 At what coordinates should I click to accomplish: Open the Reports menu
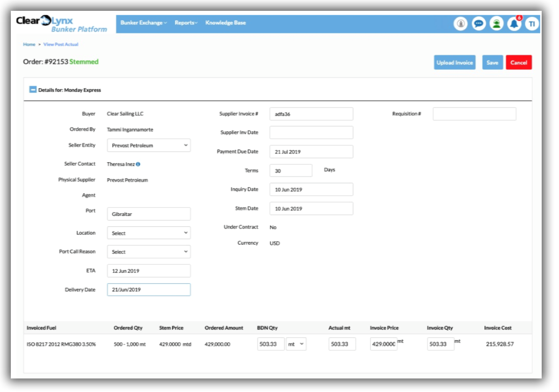[x=186, y=23]
